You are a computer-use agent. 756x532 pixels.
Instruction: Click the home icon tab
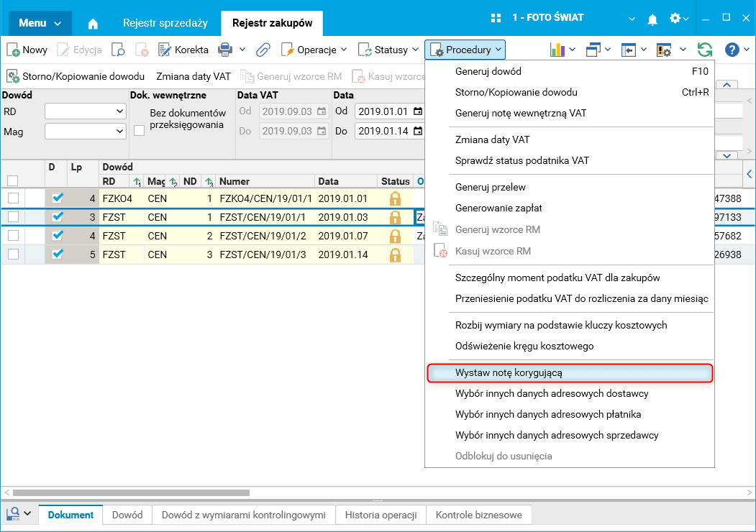point(93,23)
